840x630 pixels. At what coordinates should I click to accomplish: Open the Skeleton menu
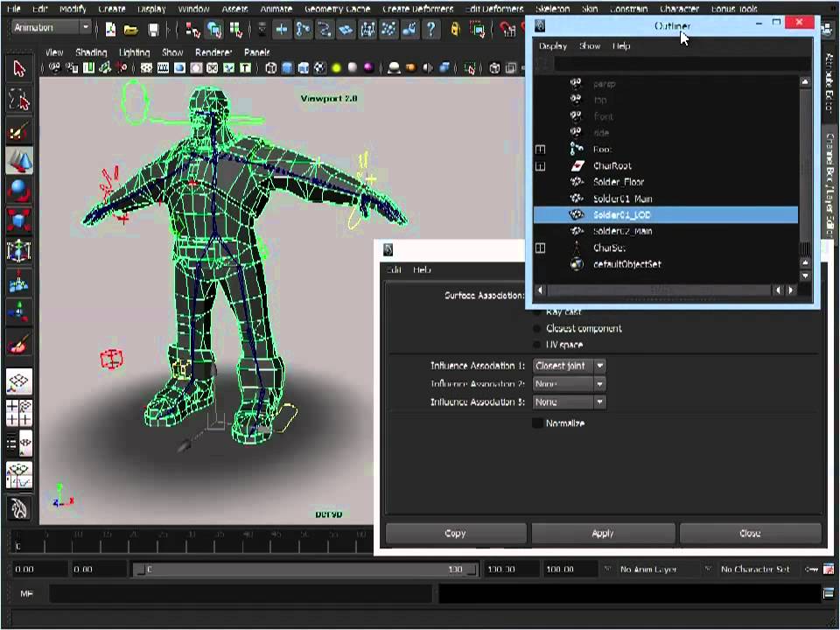(x=553, y=9)
